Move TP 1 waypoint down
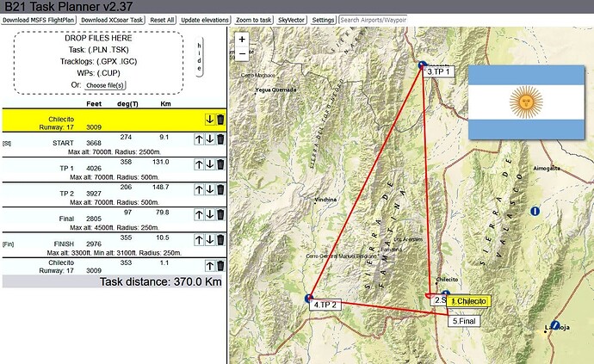The width and height of the screenshot is (594, 364). [209, 164]
